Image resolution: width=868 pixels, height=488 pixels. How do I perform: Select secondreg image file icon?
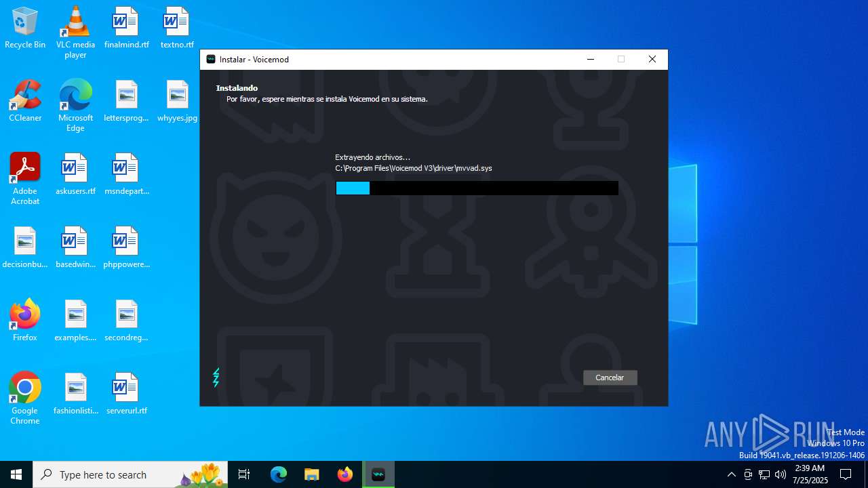[126, 321]
